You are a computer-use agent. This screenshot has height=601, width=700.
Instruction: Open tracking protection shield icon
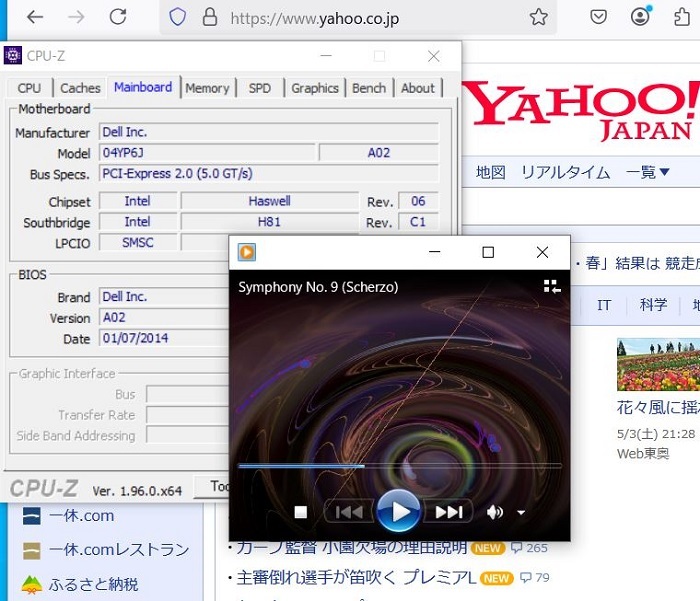177,17
